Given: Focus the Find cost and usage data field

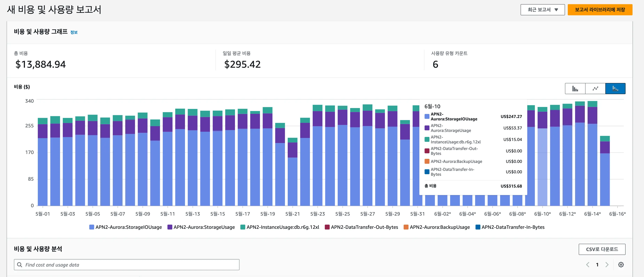Looking at the screenshot, I should (130, 264).
